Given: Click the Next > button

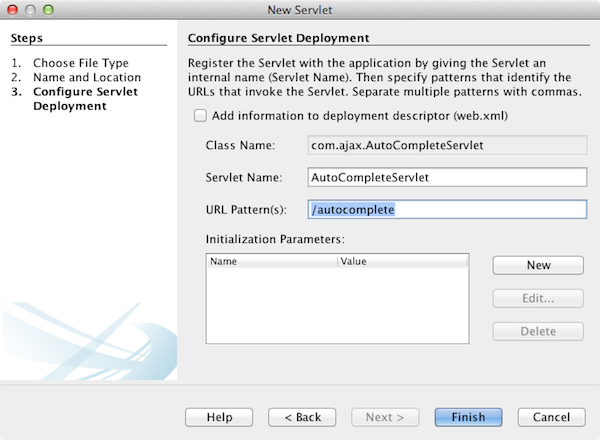Looking at the screenshot, I should (385, 417).
